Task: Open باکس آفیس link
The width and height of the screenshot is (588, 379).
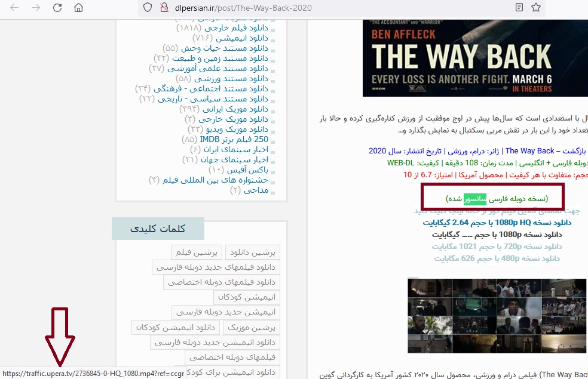Action: point(248,170)
